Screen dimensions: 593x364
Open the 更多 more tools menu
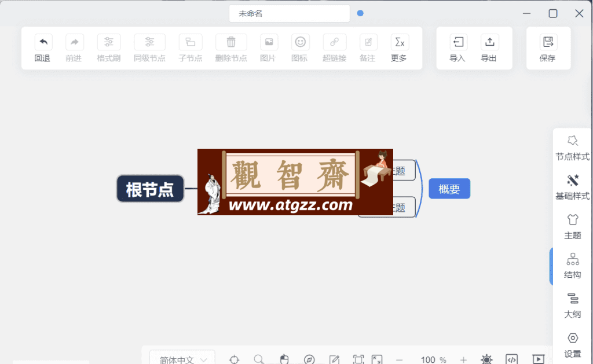[x=400, y=42]
